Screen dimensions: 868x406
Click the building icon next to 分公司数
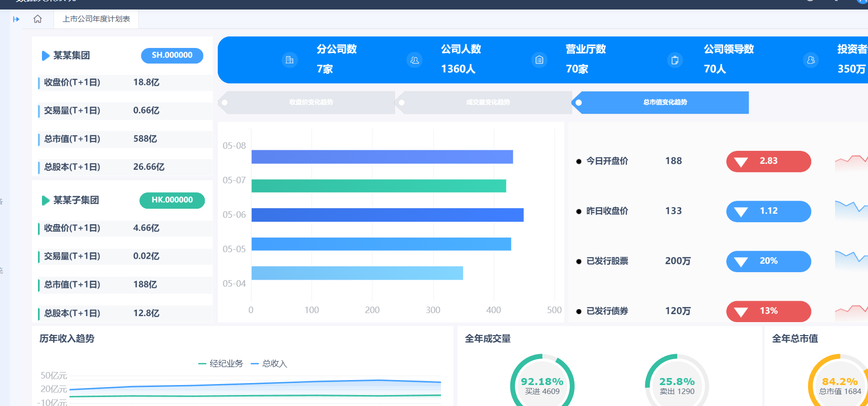pos(290,60)
